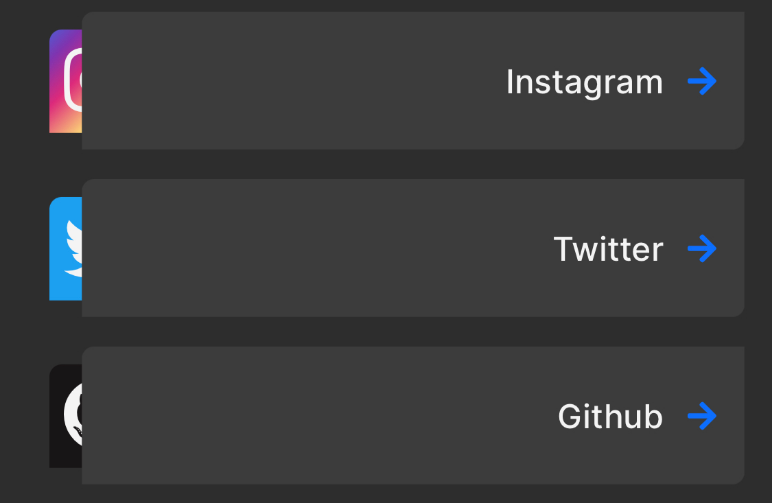Select the white camera outline in Instagram logo
Screen dimensions: 772x503
click(x=73, y=80)
